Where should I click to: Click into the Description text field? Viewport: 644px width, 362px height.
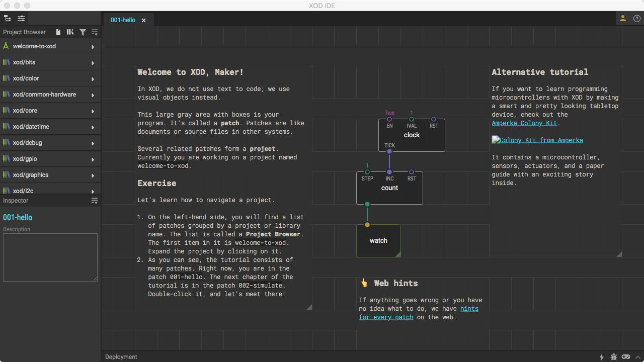(50, 257)
